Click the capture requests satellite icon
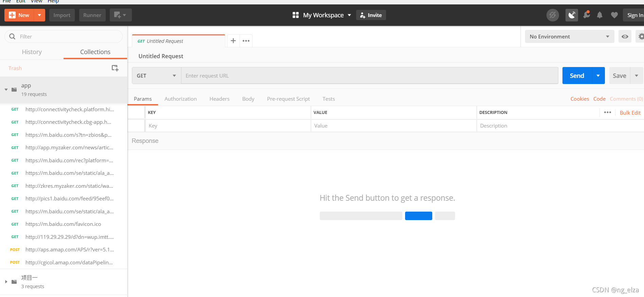This screenshot has height=297, width=644. [572, 15]
